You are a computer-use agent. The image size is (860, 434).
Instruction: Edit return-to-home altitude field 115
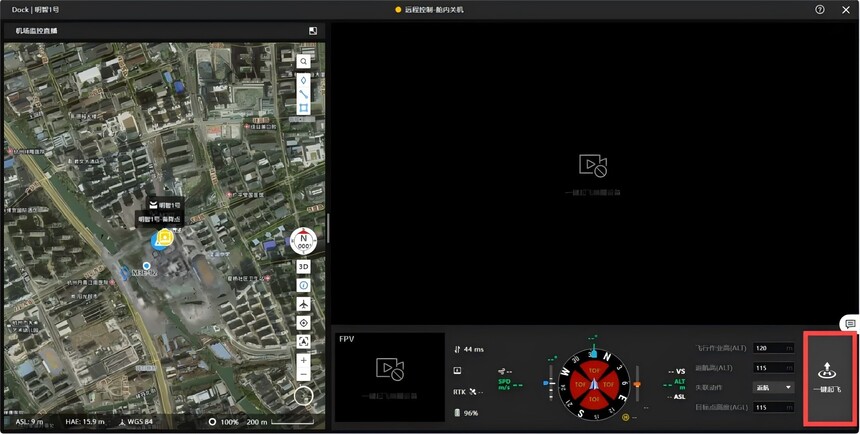coord(773,368)
